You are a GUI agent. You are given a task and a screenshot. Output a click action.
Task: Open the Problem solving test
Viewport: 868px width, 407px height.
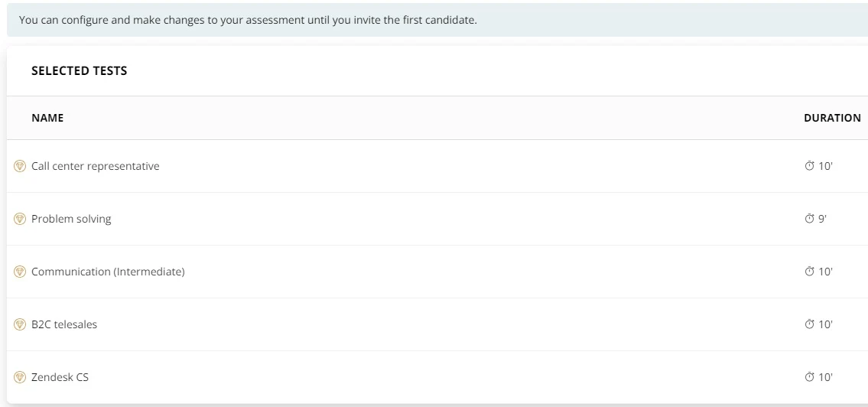[71, 219]
